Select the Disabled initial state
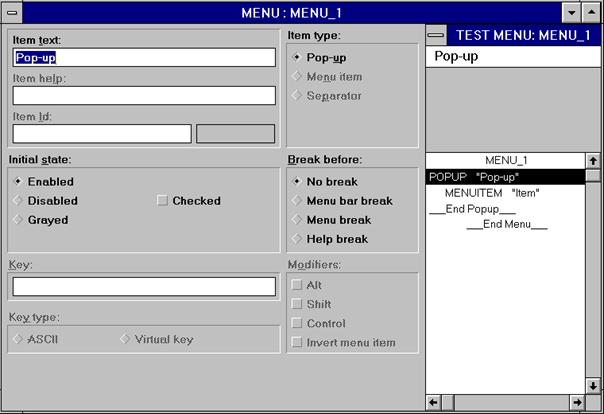Image resolution: width=604 pixels, height=414 pixels. tap(17, 201)
